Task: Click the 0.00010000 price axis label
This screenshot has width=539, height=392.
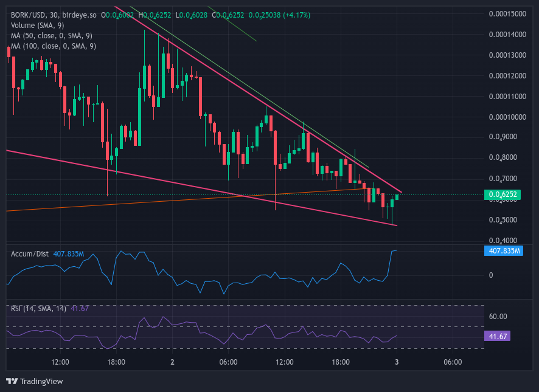Action: [507, 117]
